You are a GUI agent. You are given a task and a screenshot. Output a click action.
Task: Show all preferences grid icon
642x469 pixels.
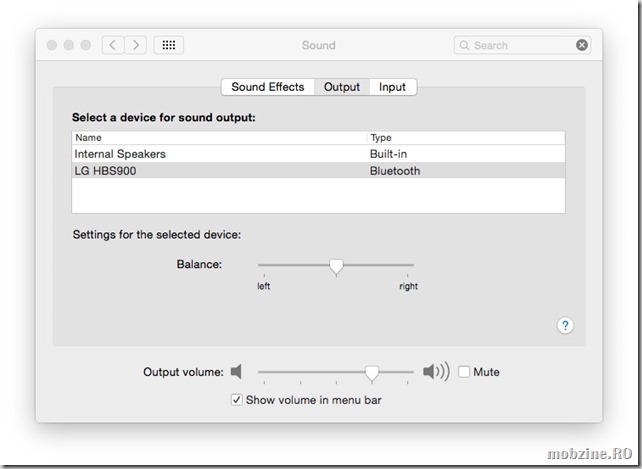point(168,45)
